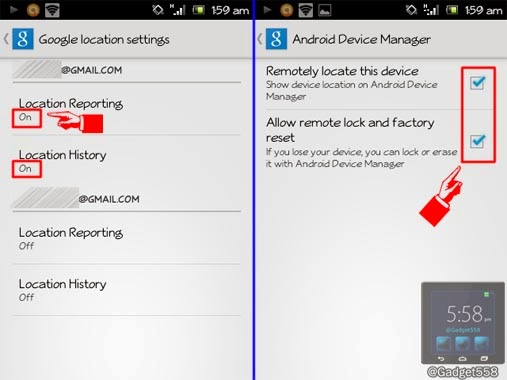Tap the clock in left status bar
The height and width of the screenshot is (380, 507).
[230, 11]
